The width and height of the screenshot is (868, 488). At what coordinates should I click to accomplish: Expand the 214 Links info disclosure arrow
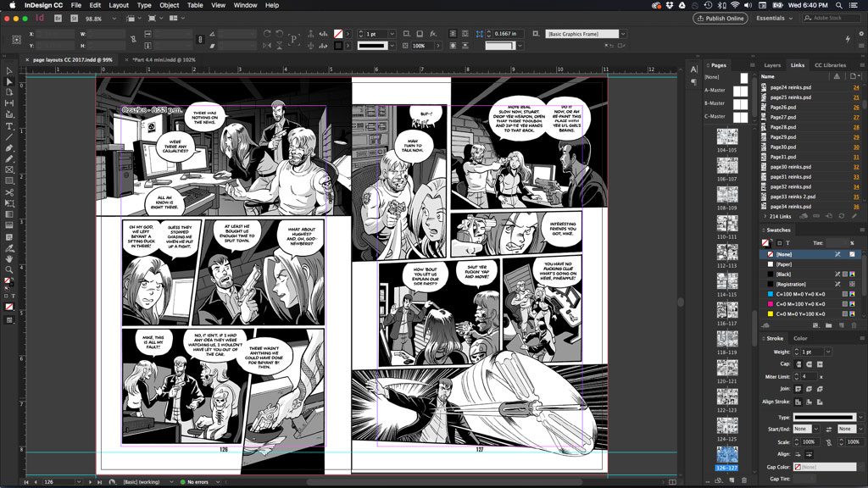(765, 216)
